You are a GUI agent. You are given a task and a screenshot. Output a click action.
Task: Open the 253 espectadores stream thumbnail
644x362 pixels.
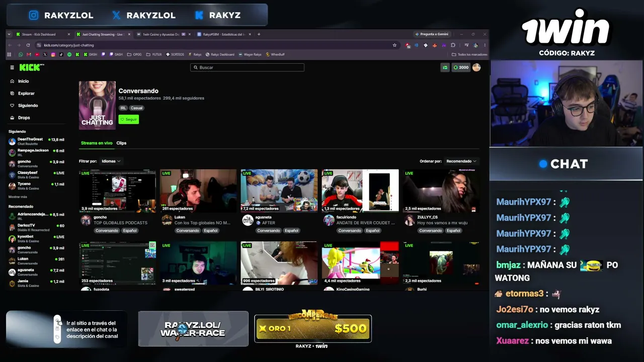point(117,263)
